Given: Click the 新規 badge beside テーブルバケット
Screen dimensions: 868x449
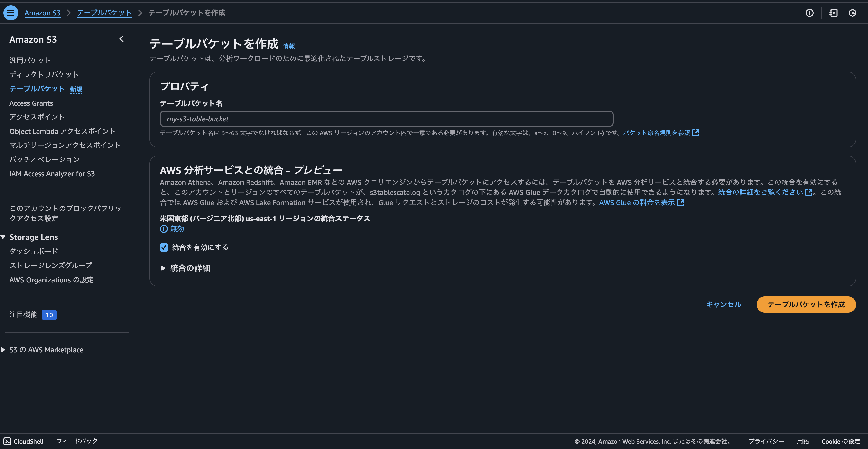Looking at the screenshot, I should [x=76, y=89].
